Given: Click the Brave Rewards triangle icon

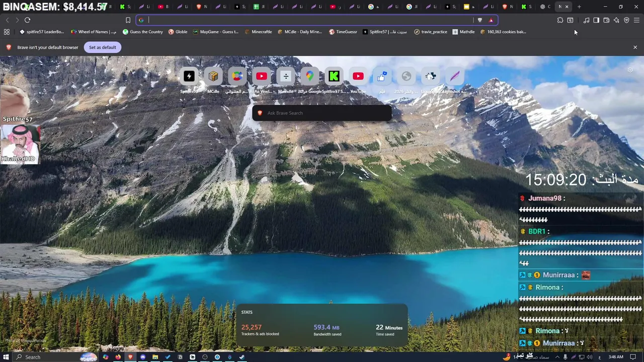Looking at the screenshot, I should click(491, 20).
